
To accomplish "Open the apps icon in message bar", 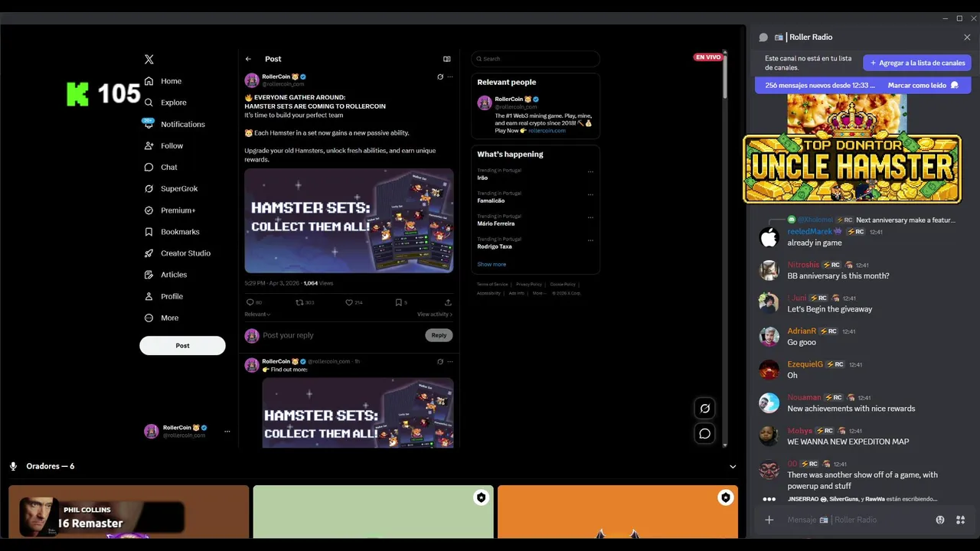I will [x=960, y=520].
